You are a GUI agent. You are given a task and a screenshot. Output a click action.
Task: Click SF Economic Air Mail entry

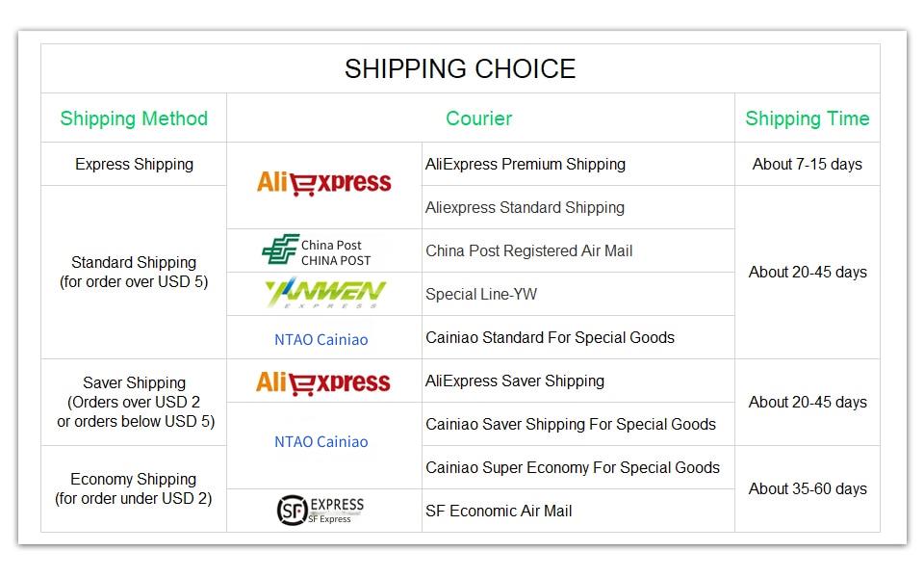tap(499, 511)
